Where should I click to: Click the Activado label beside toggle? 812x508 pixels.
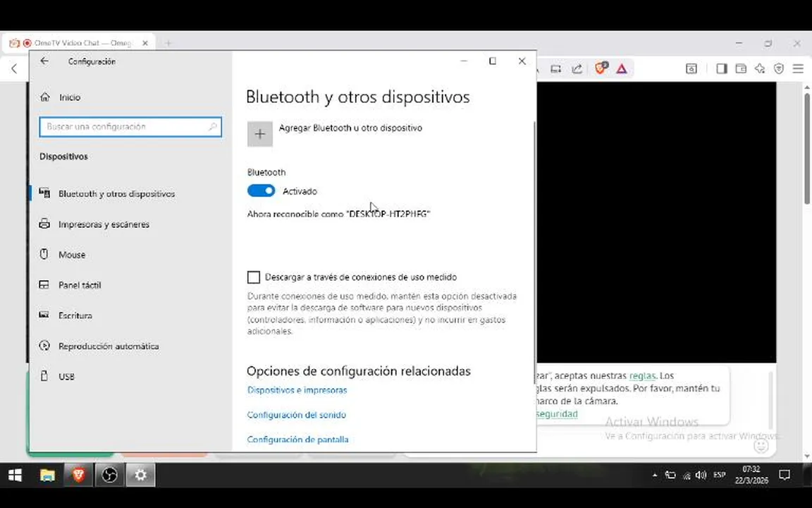pos(300,191)
